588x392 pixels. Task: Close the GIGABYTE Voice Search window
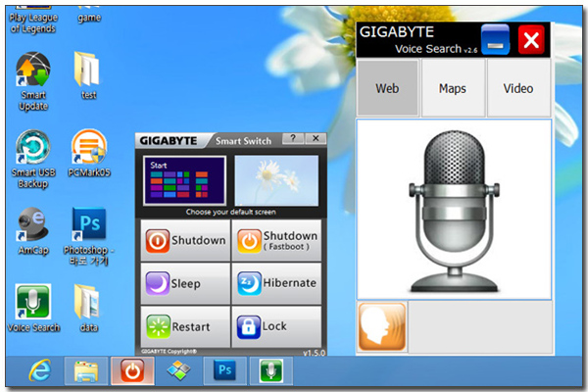point(531,39)
